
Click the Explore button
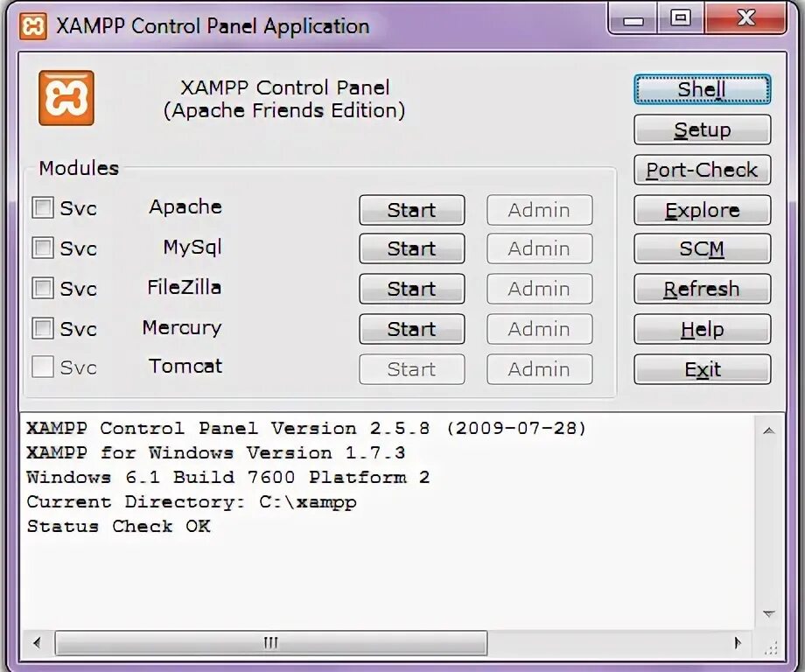(703, 209)
